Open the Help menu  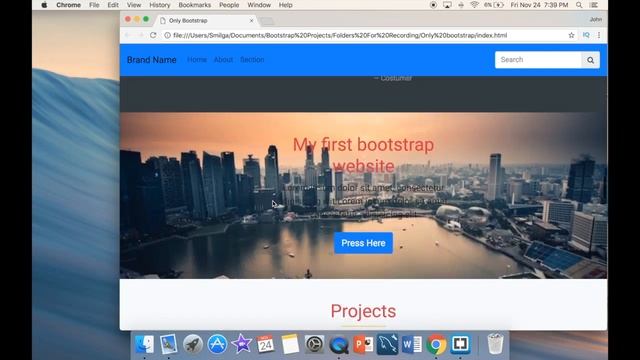286,5
